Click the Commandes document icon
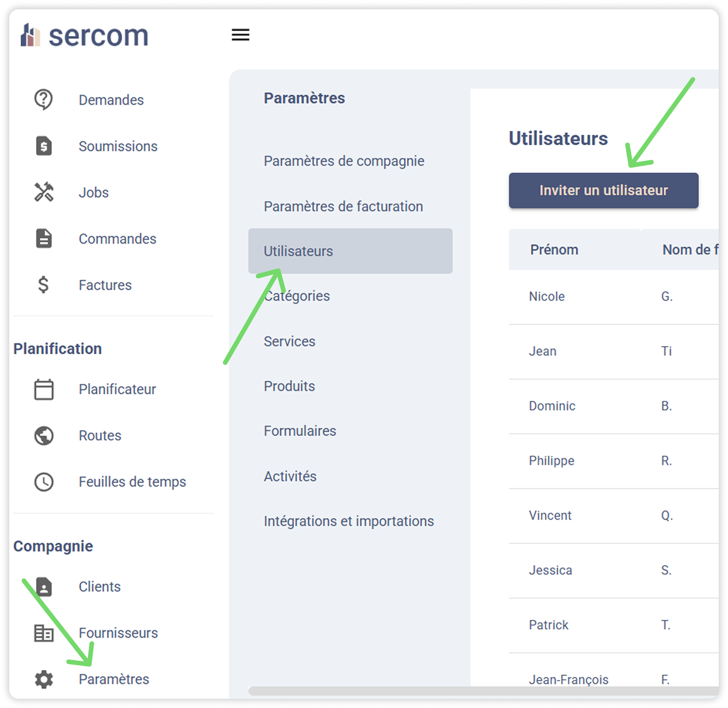 [44, 238]
